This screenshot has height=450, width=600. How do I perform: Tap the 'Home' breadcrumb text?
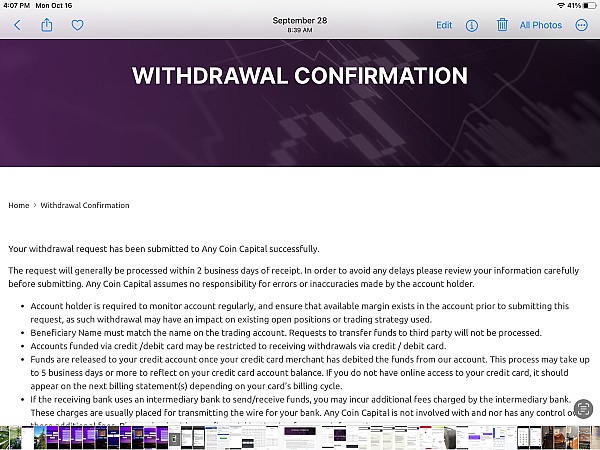pyautogui.click(x=19, y=205)
